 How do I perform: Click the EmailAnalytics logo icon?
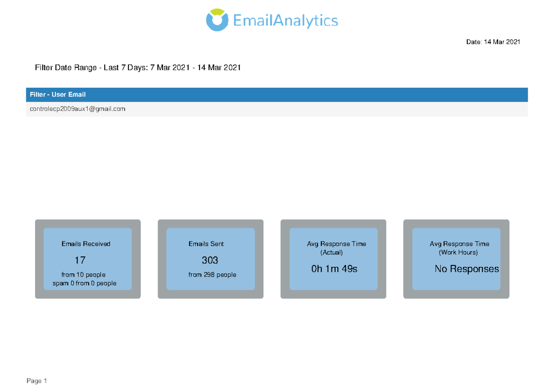click(x=216, y=19)
